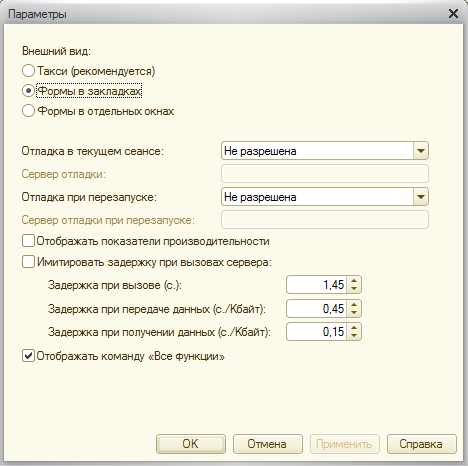Expand the Отладка при перезапуске dropdown
The image size is (468, 466).
(x=421, y=197)
